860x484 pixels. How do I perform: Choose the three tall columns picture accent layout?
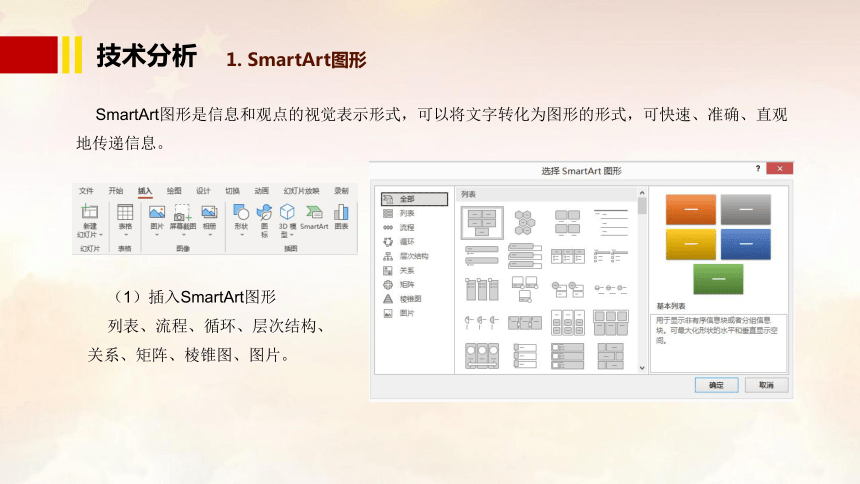coord(482,289)
